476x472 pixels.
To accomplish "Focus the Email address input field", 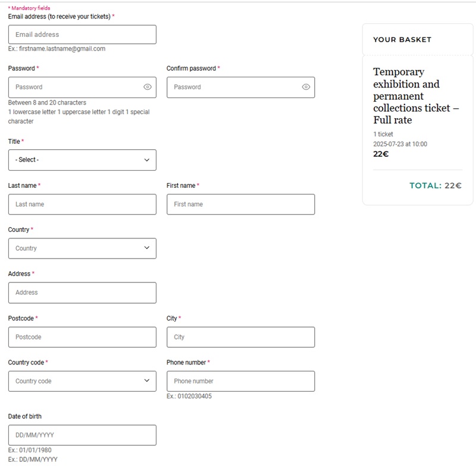I will click(x=82, y=34).
